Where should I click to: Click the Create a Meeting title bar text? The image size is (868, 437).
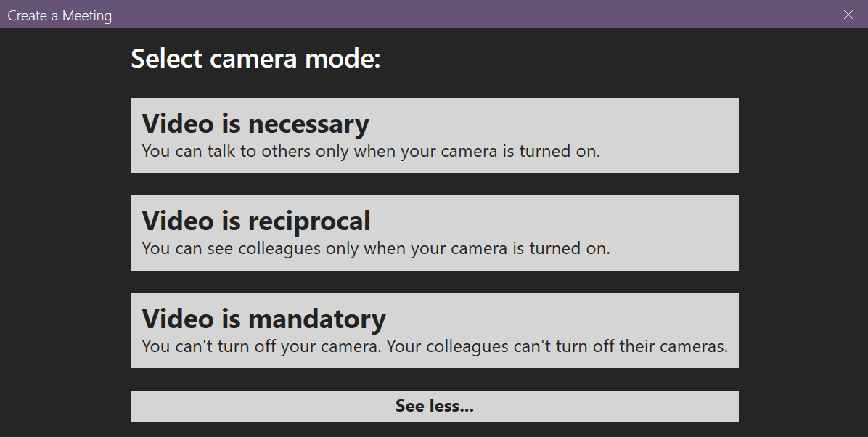(x=60, y=15)
